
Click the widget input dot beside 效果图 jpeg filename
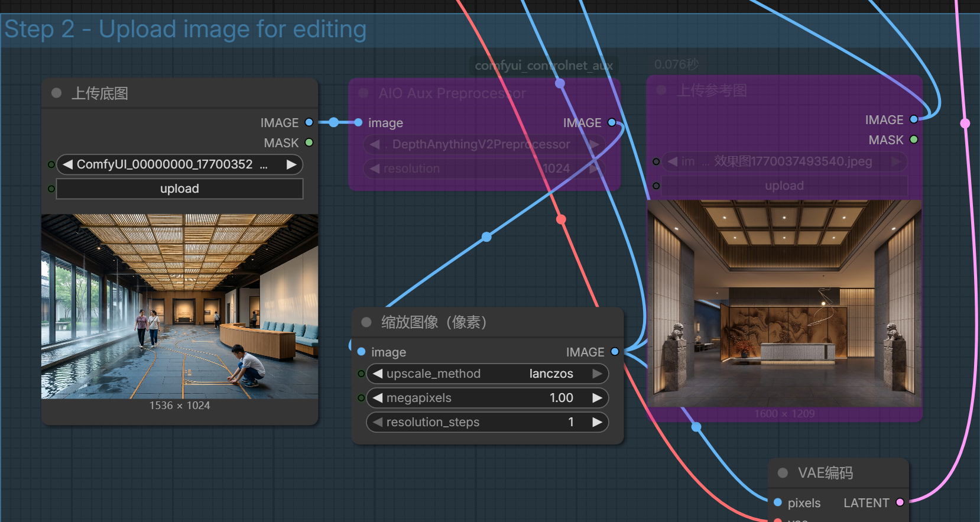(x=656, y=161)
